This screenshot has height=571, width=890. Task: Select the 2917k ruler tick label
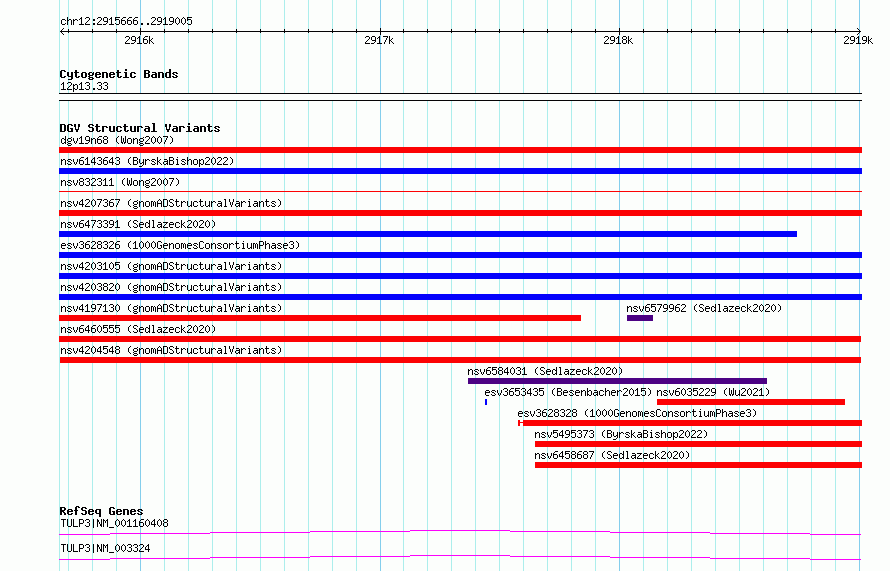coord(379,40)
